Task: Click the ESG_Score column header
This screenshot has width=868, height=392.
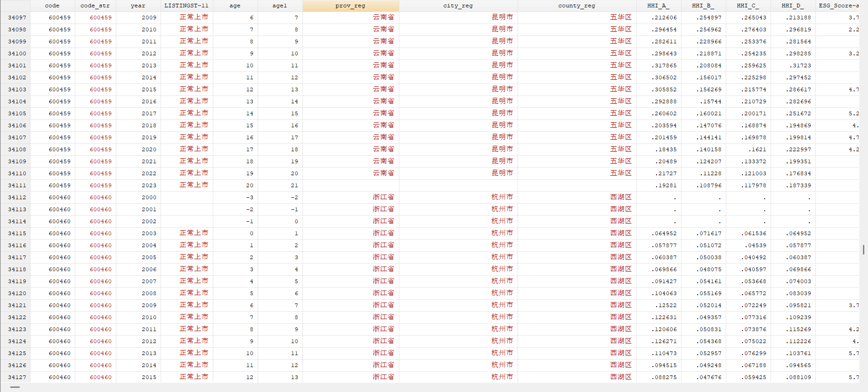Action: (x=838, y=6)
